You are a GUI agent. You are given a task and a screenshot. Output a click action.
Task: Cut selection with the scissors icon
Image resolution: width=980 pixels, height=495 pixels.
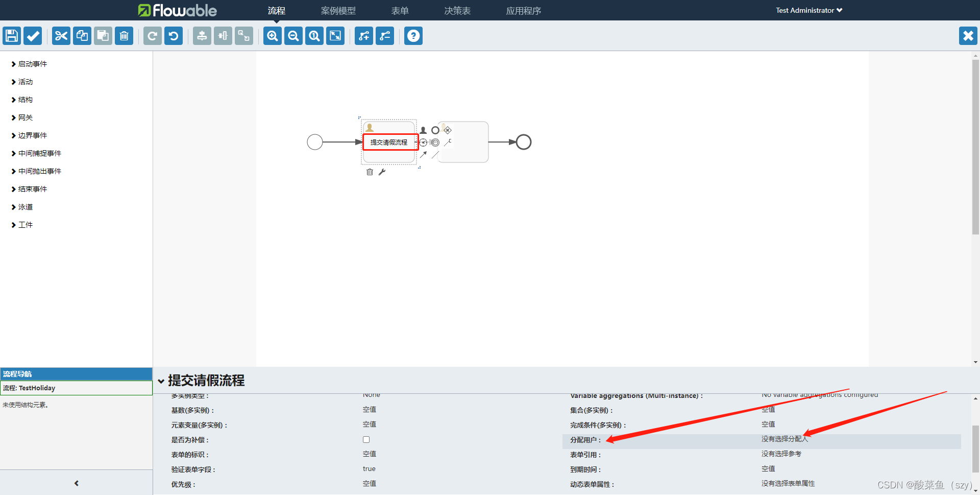pyautogui.click(x=61, y=36)
